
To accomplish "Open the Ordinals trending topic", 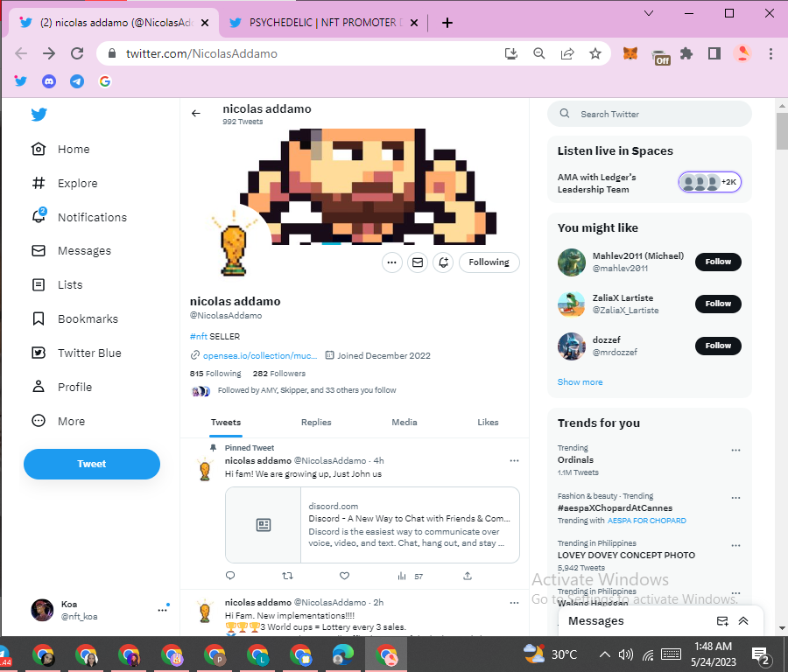I will pos(575,460).
